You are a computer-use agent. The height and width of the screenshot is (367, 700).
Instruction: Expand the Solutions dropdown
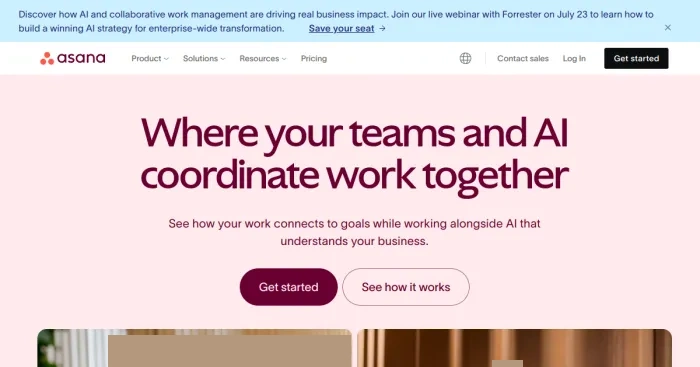(x=204, y=58)
